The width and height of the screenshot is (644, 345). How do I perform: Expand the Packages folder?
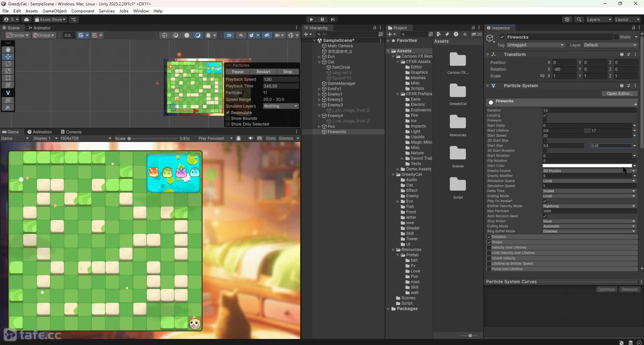388,309
